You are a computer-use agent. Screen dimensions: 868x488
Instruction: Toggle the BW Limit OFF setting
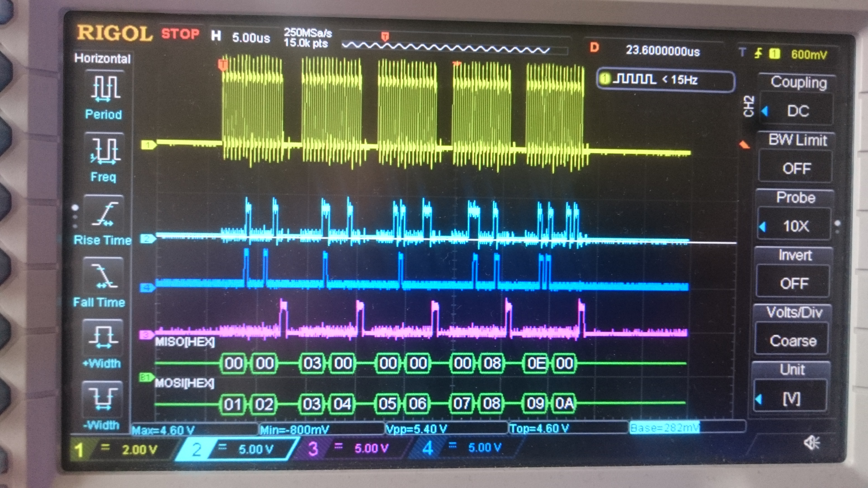pos(796,168)
